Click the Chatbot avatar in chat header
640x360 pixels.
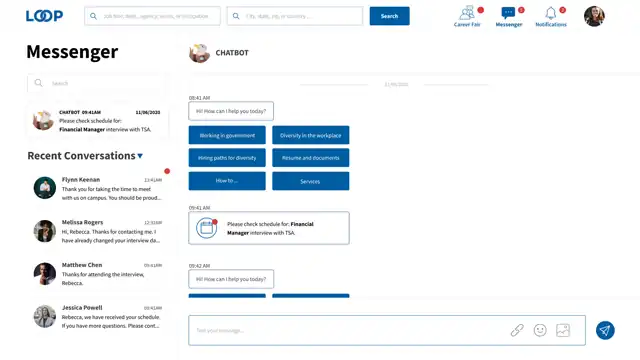click(x=200, y=53)
